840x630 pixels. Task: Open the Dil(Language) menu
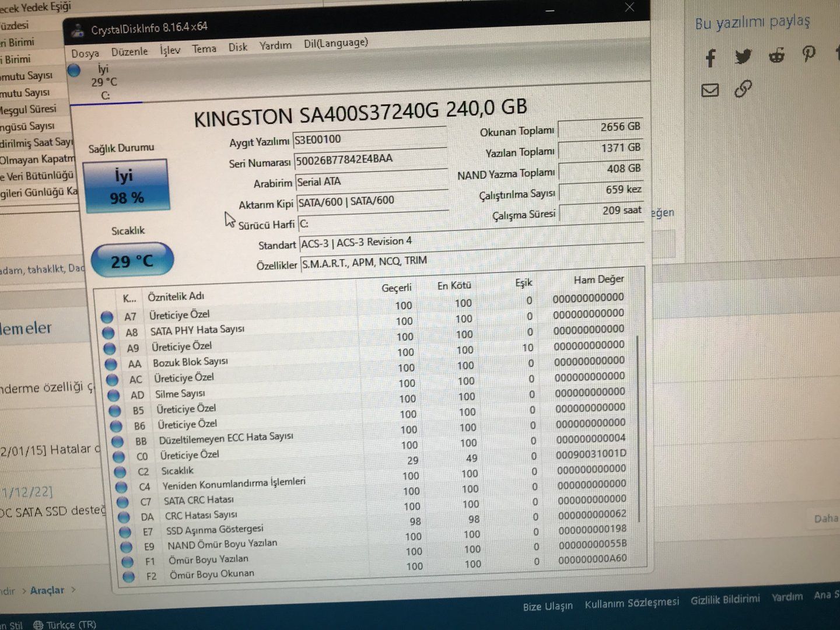(336, 43)
